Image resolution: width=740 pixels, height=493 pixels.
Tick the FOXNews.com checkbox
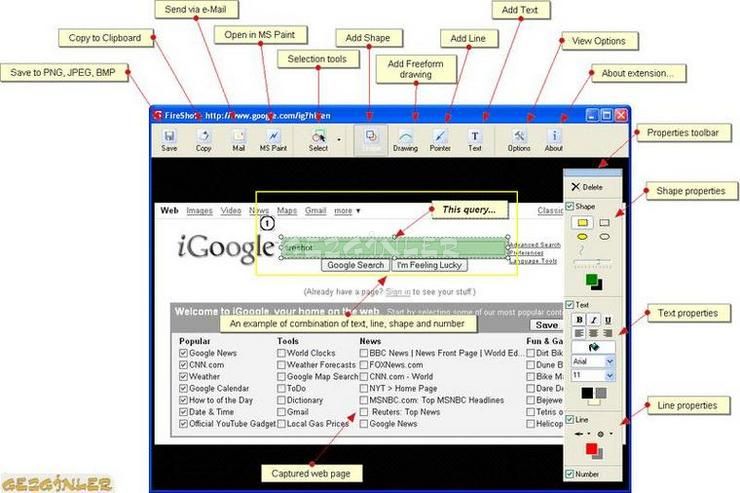point(364,365)
